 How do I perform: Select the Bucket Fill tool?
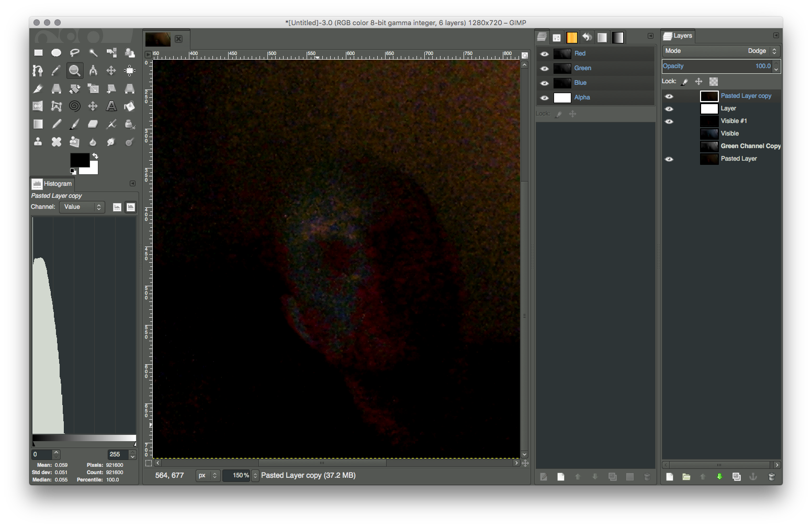pos(130,106)
